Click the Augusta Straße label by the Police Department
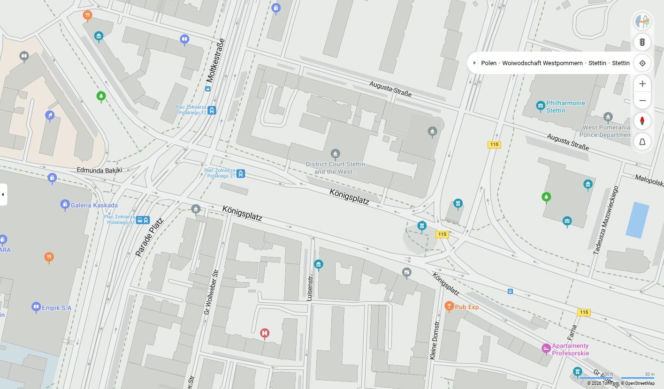Screen dimensions: 664x389 point(567,142)
